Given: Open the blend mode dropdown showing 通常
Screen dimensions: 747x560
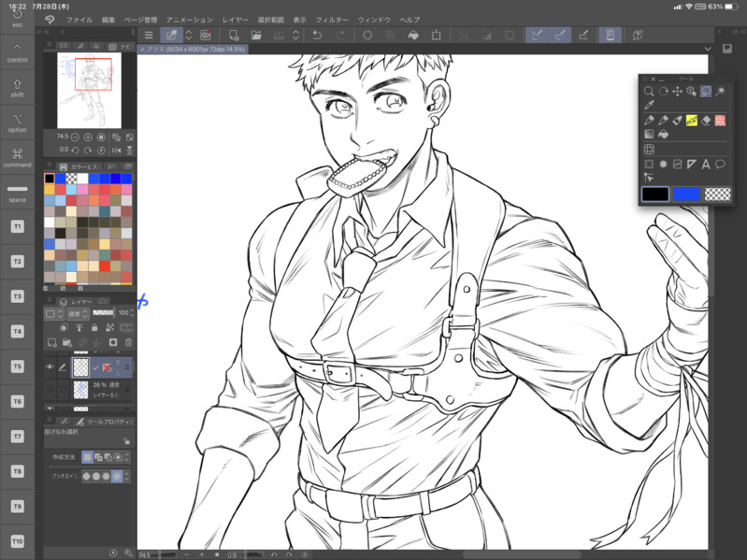Looking at the screenshot, I should click(78, 313).
